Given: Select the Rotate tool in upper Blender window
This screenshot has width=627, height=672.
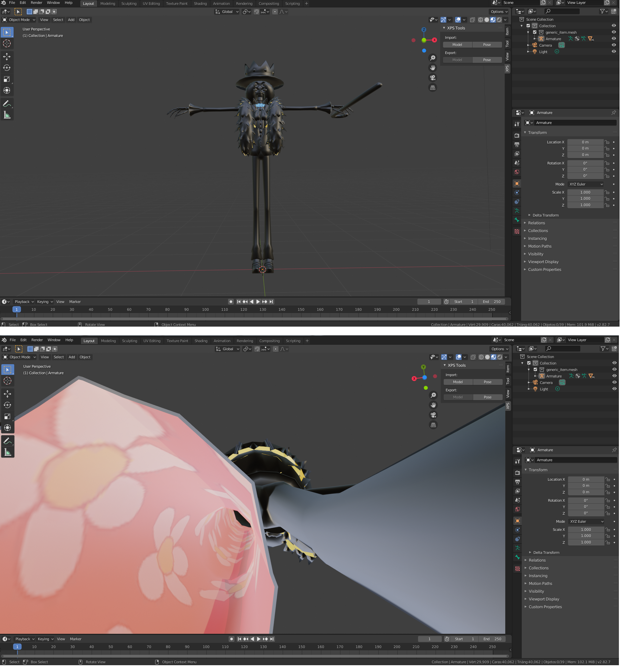Looking at the screenshot, I should click(7, 68).
